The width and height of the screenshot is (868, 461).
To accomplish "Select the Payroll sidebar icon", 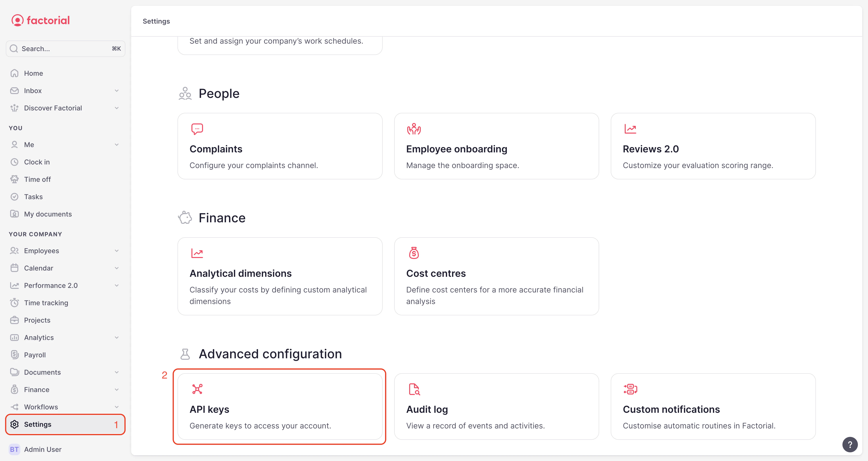I will [x=14, y=354].
